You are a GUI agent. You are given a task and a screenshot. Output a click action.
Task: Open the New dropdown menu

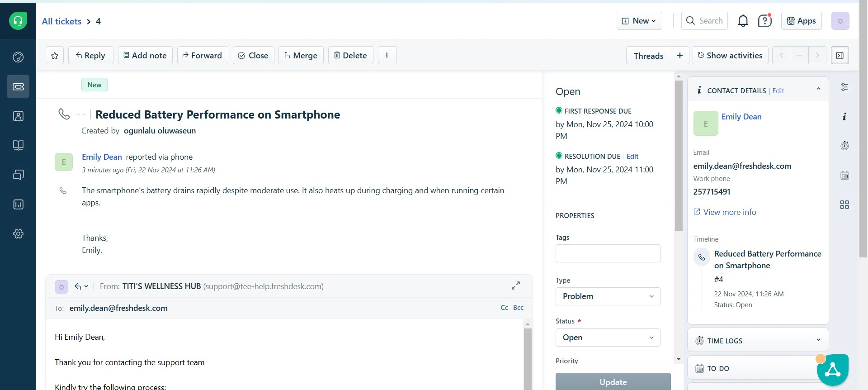(639, 21)
